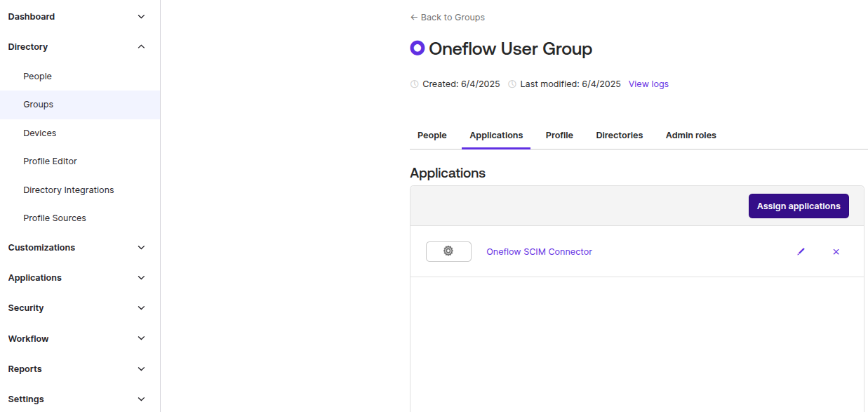
Task: Click the Reports sidebar label
Action: pos(25,369)
